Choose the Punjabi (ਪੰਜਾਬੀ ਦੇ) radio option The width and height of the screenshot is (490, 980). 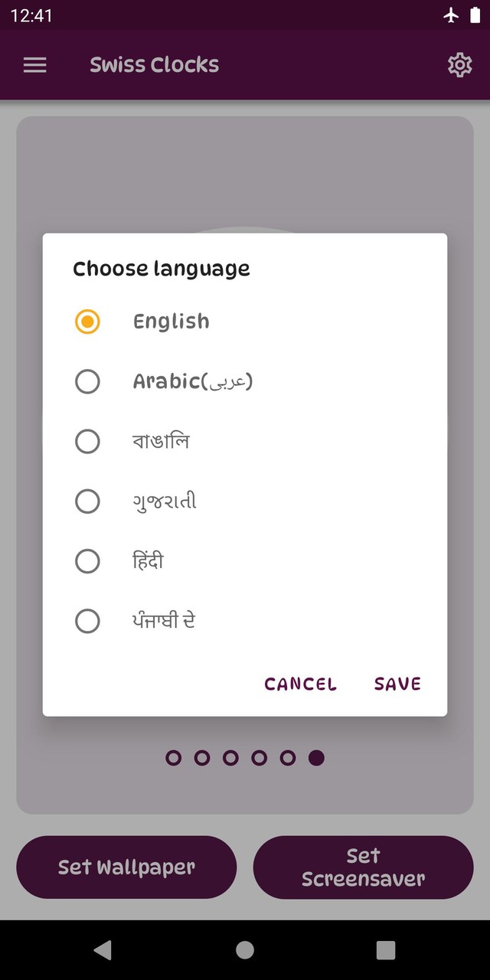87,621
